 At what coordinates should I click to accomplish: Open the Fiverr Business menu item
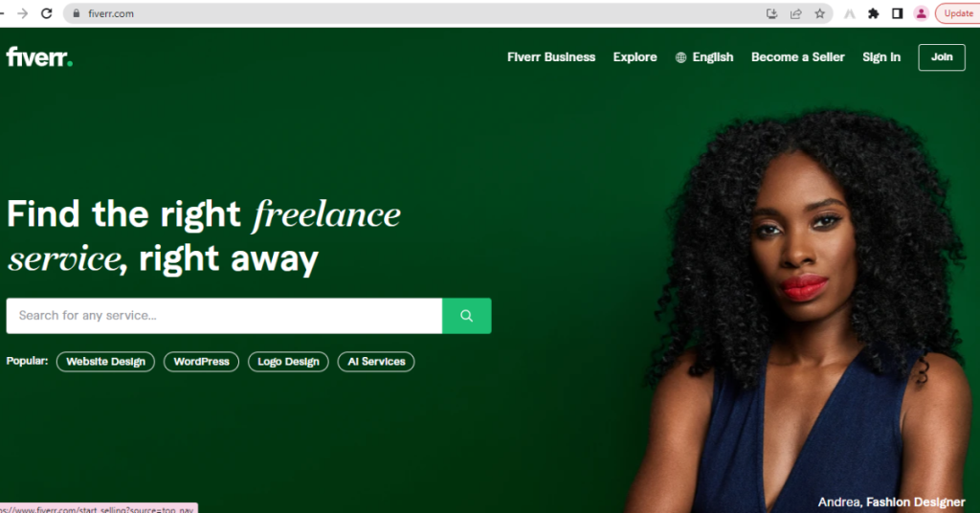(551, 56)
